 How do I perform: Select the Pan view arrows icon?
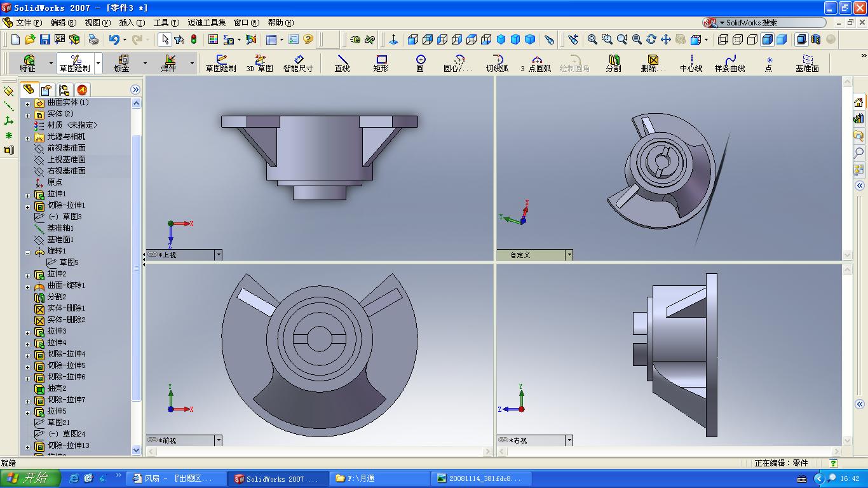(x=665, y=39)
